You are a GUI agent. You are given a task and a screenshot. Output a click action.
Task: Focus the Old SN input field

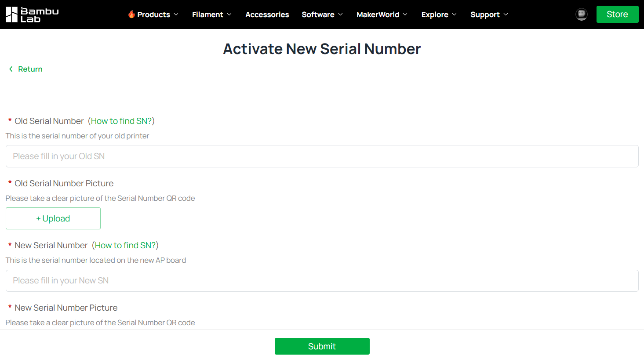[322, 156]
